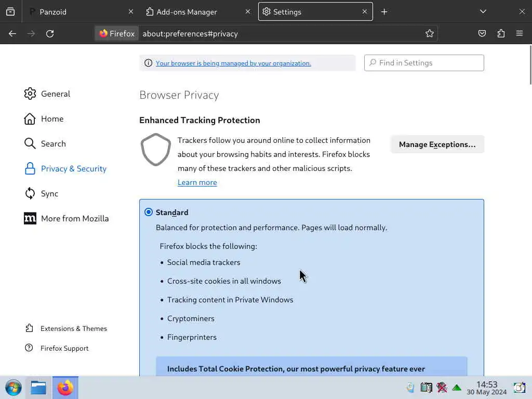Click the Search magnifier icon in sidebar
Screen dimensions: 532x399
(30, 143)
